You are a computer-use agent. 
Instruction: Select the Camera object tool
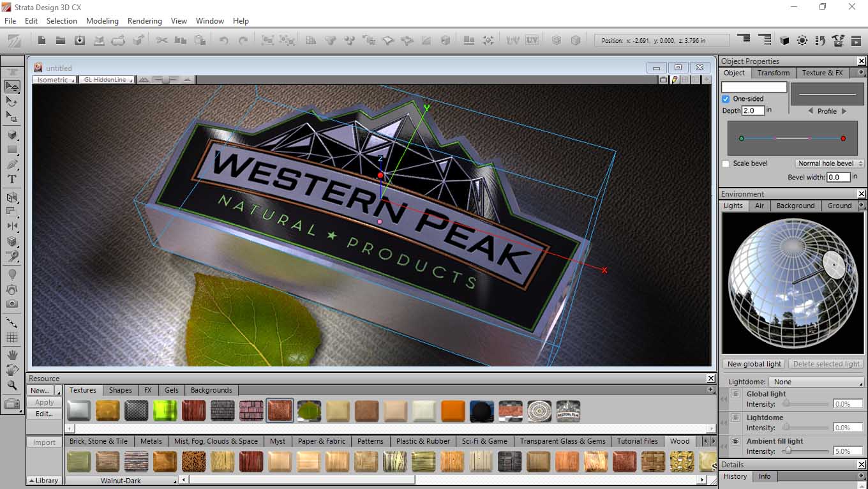point(11,304)
